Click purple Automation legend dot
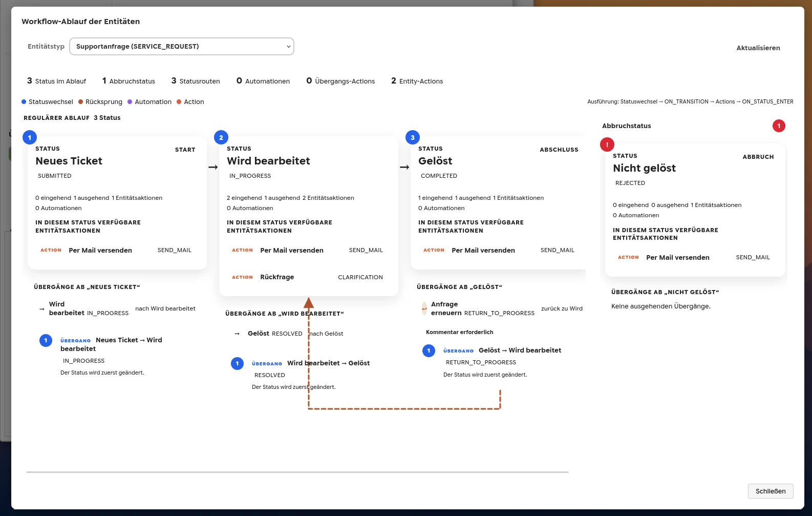 [130, 101]
